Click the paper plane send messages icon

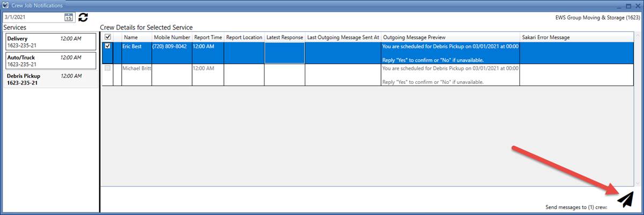[x=625, y=199]
